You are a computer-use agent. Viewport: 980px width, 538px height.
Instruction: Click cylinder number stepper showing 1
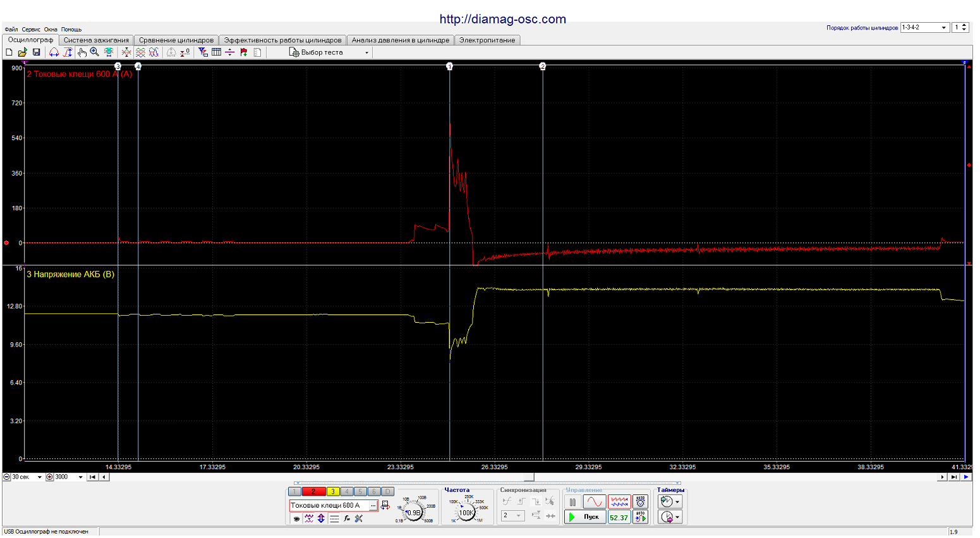960,27
